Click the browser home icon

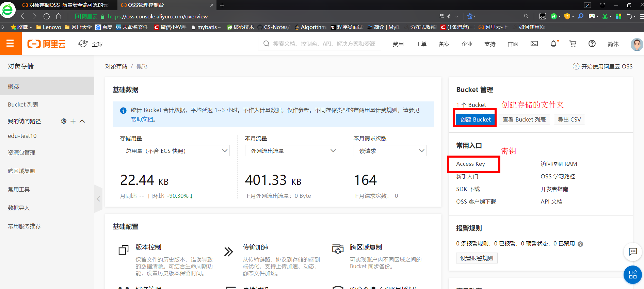(x=59, y=16)
